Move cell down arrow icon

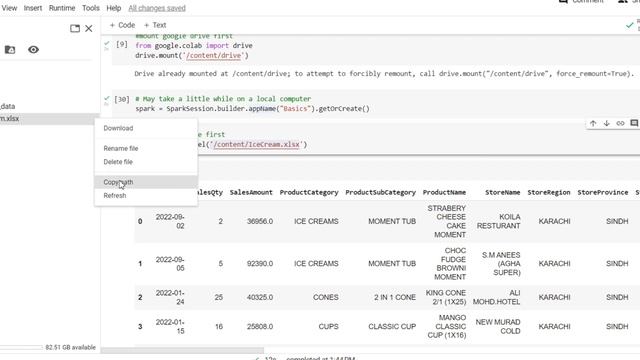[x=607, y=123]
